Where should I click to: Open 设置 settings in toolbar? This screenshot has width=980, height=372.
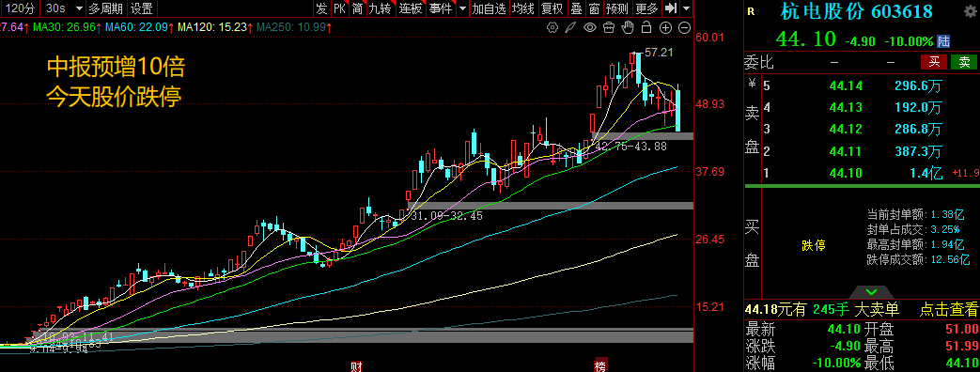coord(141,8)
